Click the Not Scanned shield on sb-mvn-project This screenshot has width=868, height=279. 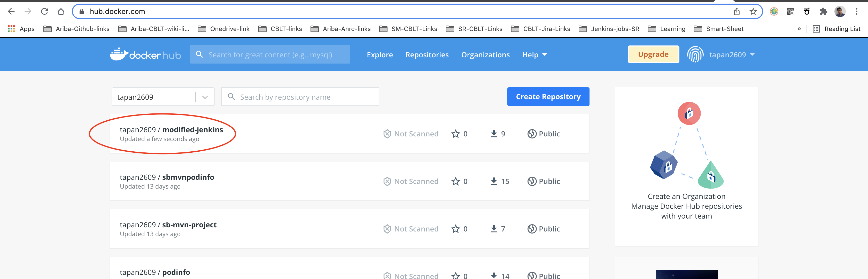point(387,229)
